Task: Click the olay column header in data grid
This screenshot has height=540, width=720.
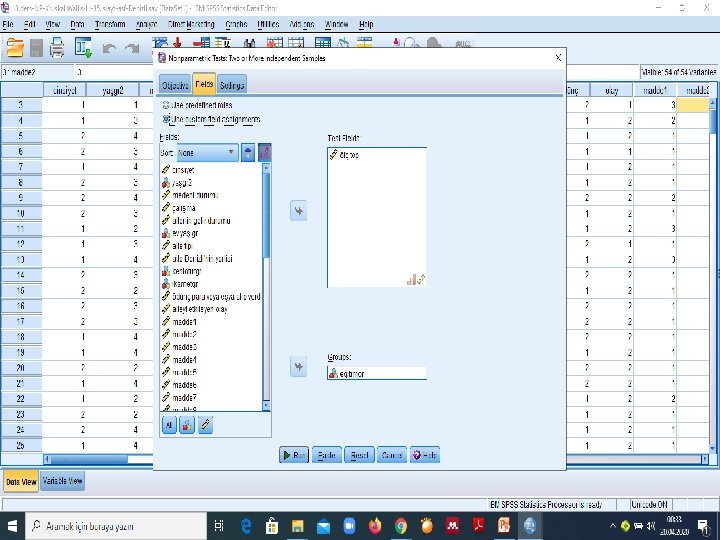Action: coord(612,90)
